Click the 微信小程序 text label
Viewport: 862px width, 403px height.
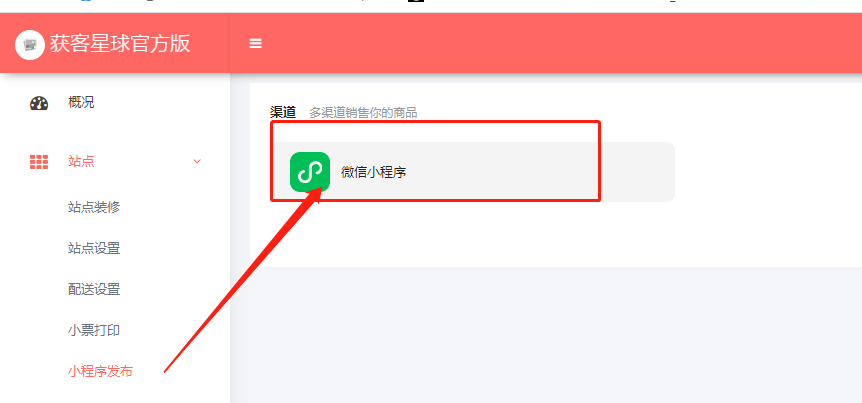[x=373, y=172]
